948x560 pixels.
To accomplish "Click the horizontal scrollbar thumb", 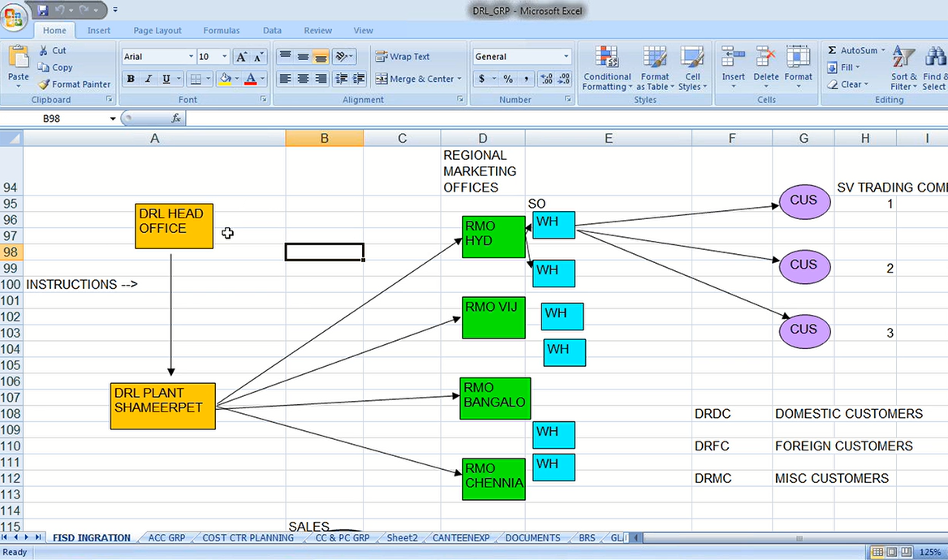I will (799, 537).
